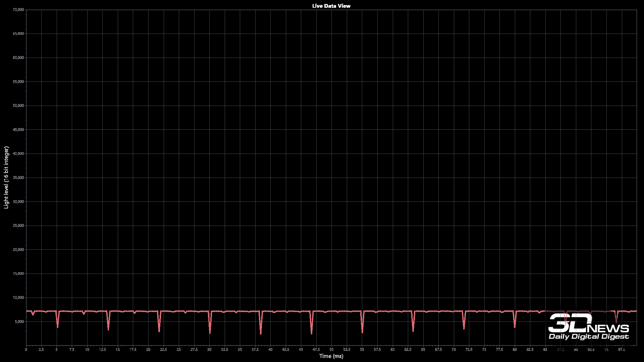The image size is (644, 362).
Task: Click the Live Data View chart title
Action: (x=331, y=6)
